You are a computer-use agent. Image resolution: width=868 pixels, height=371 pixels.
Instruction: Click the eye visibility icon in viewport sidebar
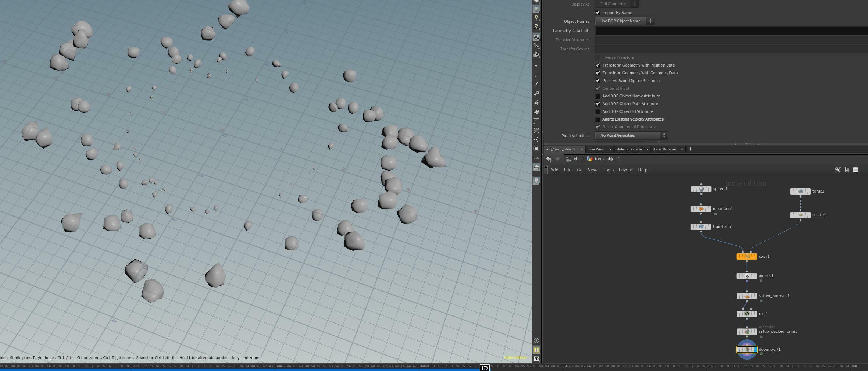pyautogui.click(x=536, y=358)
